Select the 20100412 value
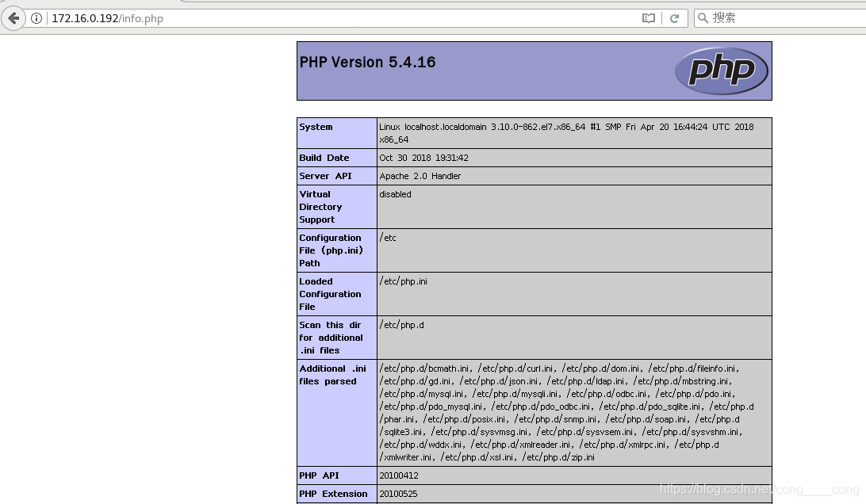The width and height of the screenshot is (866, 504). pyautogui.click(x=399, y=475)
